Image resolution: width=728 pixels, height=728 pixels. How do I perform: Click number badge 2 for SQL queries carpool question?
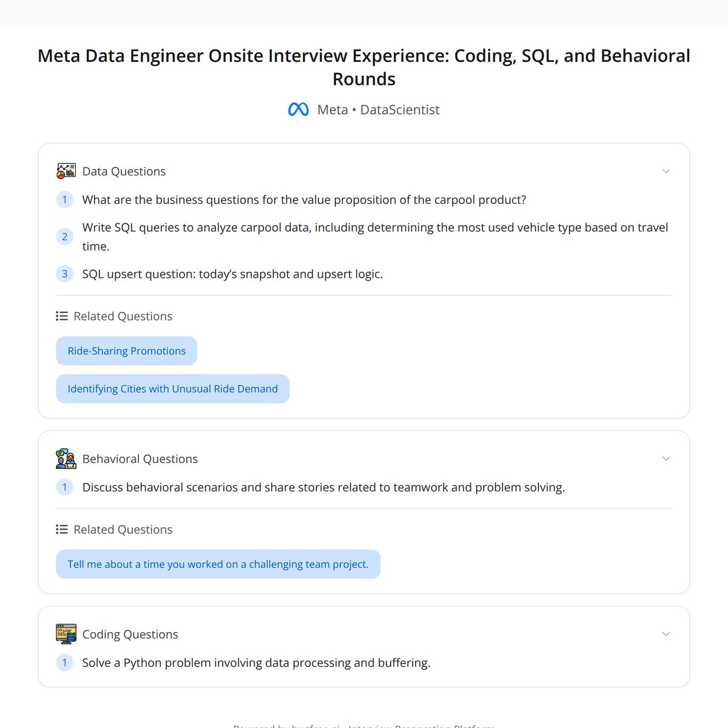(65, 237)
